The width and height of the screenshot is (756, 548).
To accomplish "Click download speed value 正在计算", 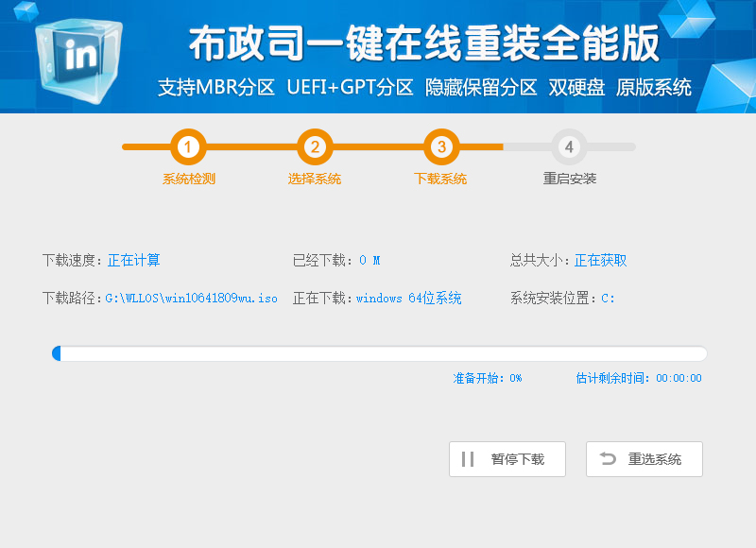I will (133, 260).
